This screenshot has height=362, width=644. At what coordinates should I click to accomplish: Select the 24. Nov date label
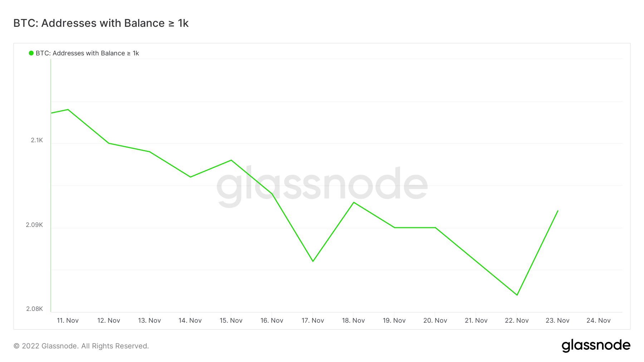click(598, 321)
